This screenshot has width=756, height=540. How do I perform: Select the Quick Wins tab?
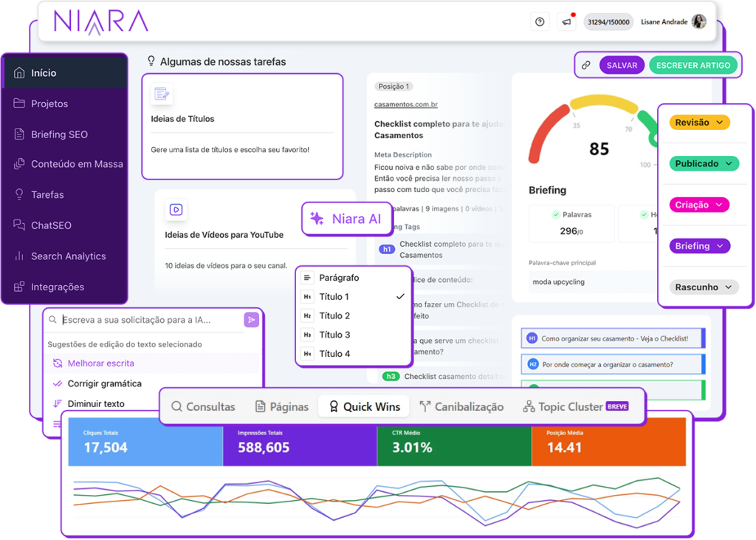coord(364,407)
